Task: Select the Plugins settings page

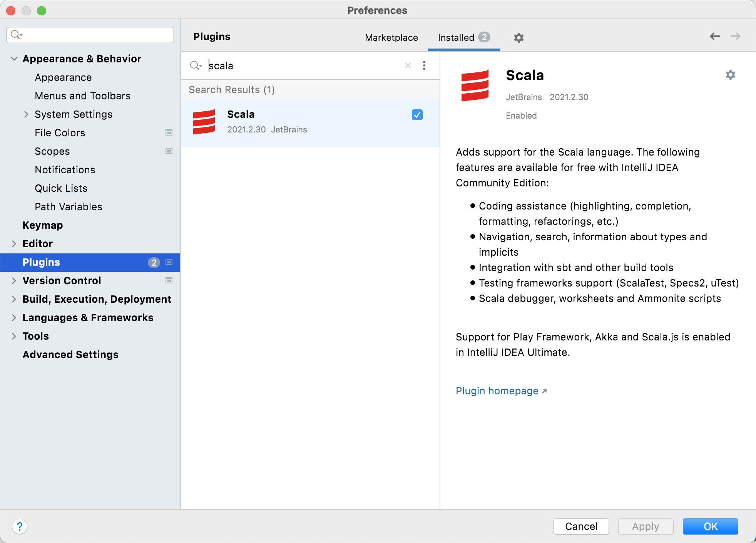Action: (x=90, y=262)
